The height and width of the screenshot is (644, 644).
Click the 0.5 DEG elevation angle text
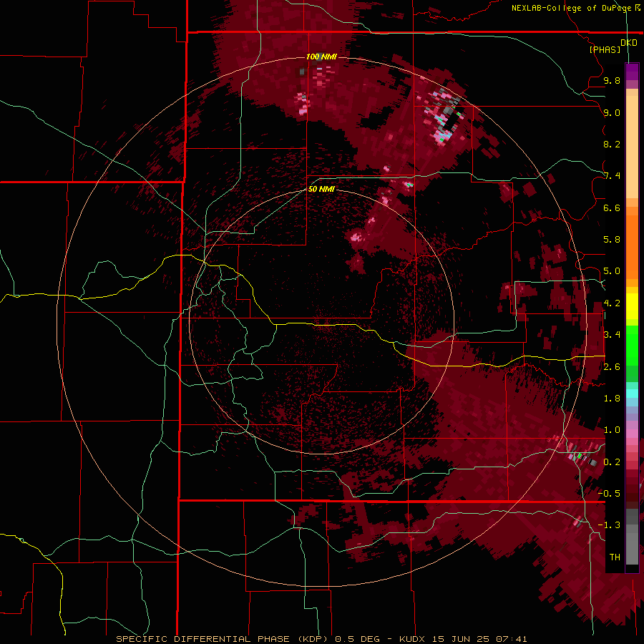pyautogui.click(x=356, y=639)
